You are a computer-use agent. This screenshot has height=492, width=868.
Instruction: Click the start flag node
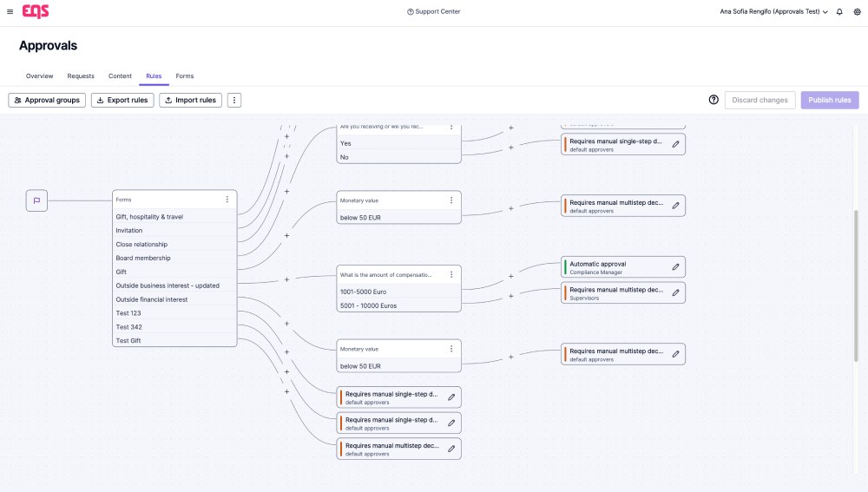[36, 200]
